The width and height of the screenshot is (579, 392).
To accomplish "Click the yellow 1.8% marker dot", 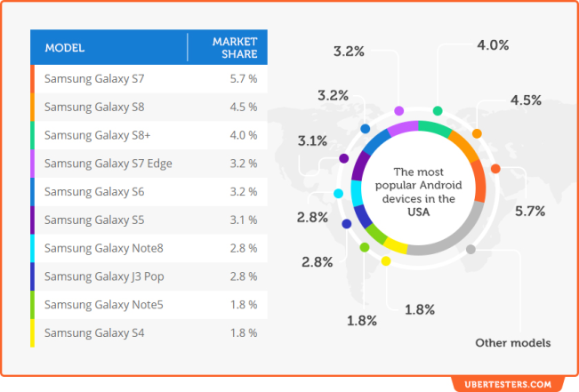I will [386, 261].
